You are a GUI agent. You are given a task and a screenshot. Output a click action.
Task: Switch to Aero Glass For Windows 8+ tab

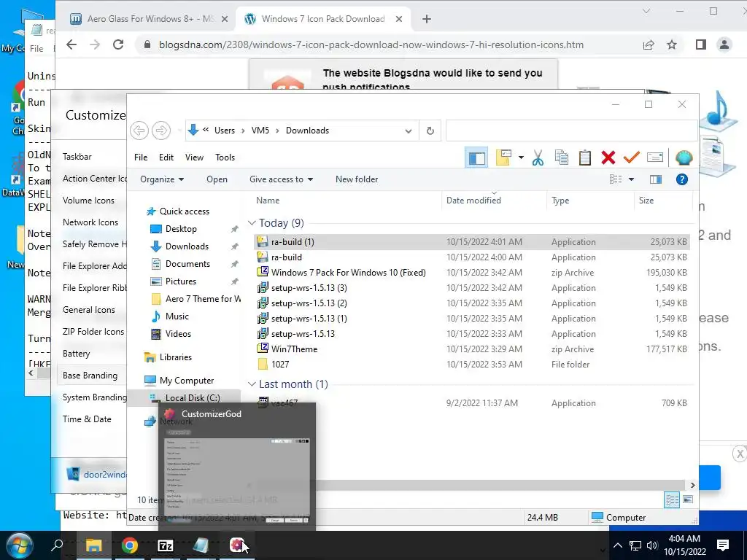149,19
